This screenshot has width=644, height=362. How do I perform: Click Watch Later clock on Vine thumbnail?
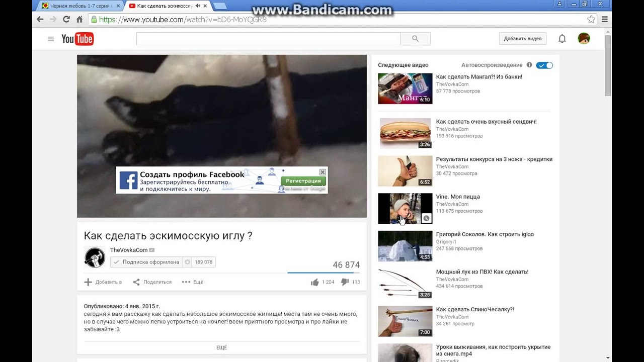click(x=426, y=218)
